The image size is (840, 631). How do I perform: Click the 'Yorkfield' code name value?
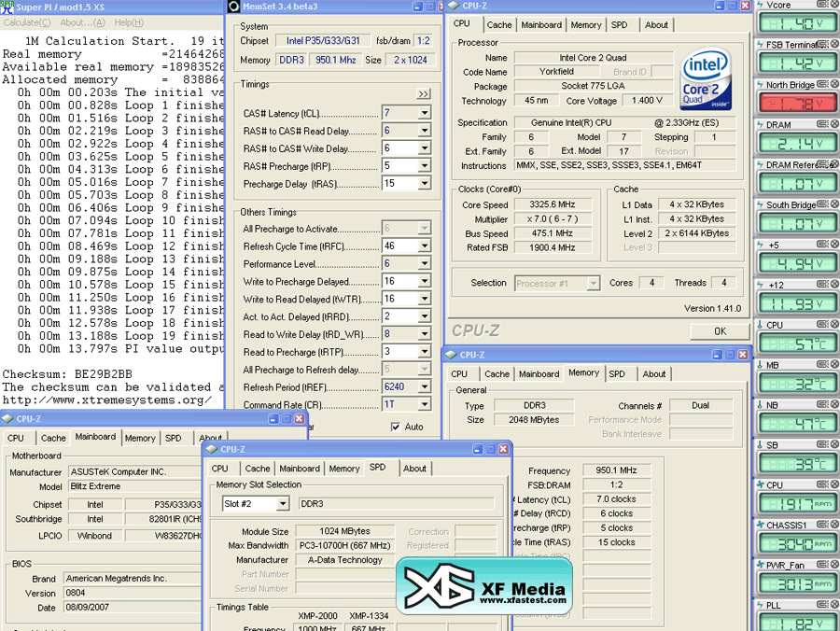(x=556, y=71)
